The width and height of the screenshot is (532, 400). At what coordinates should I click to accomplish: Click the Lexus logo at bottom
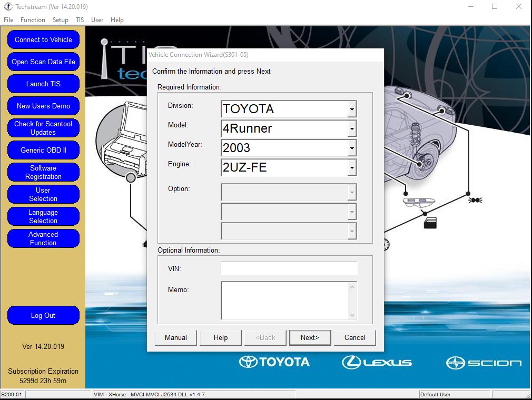(377, 363)
